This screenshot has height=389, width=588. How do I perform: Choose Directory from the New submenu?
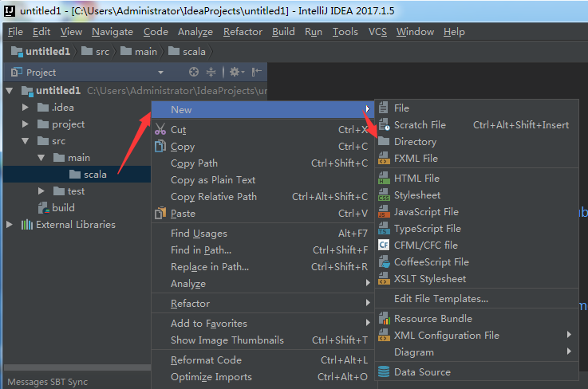pos(476,142)
